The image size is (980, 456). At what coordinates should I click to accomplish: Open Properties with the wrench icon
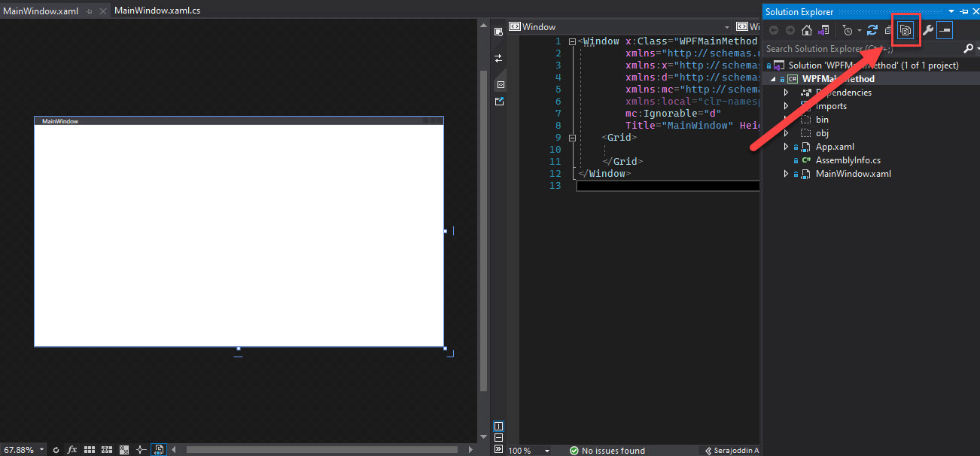tap(927, 30)
